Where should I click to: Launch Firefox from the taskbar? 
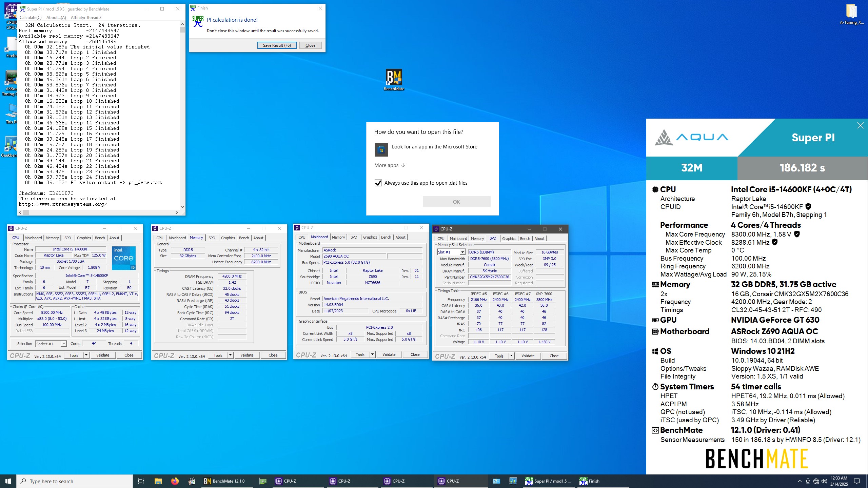(175, 481)
